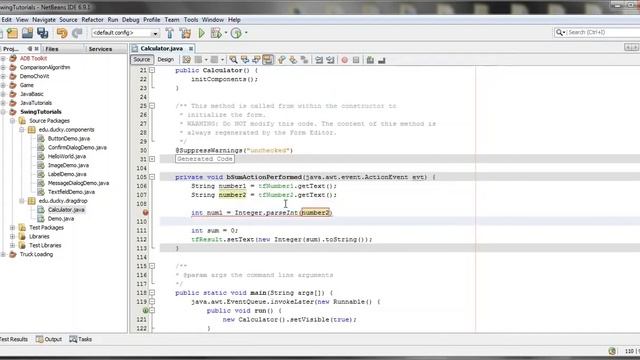
Task: Select TextfieldDemo.java file
Action: pyautogui.click(x=71, y=192)
